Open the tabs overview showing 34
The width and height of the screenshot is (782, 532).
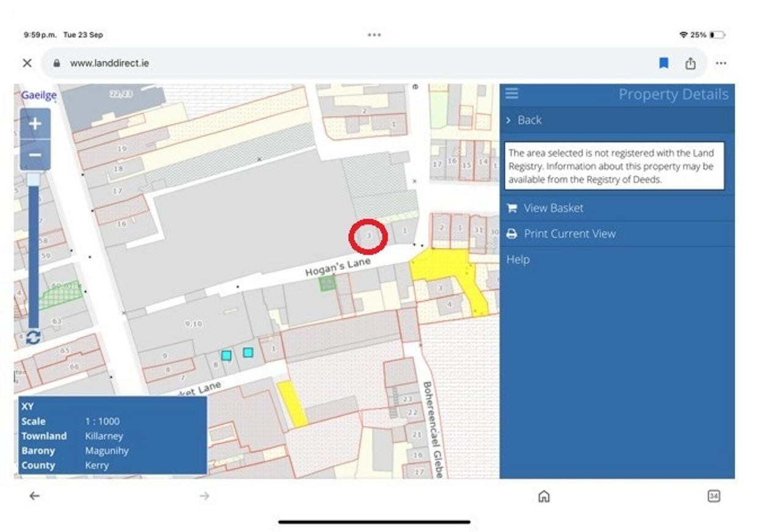[714, 496]
